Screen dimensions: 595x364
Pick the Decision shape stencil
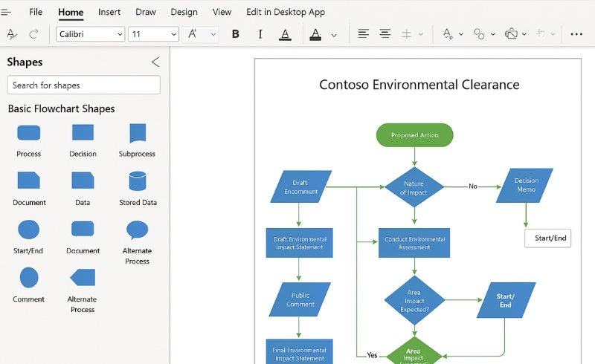[83, 133]
